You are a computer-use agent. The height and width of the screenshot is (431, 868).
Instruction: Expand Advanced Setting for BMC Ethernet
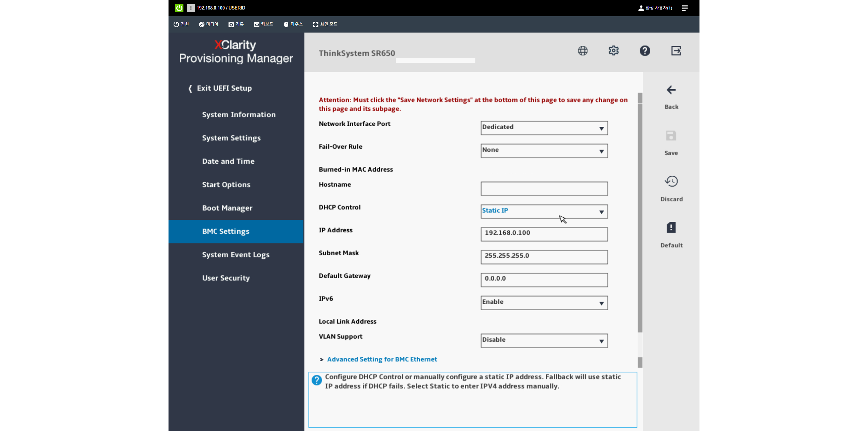382,359
